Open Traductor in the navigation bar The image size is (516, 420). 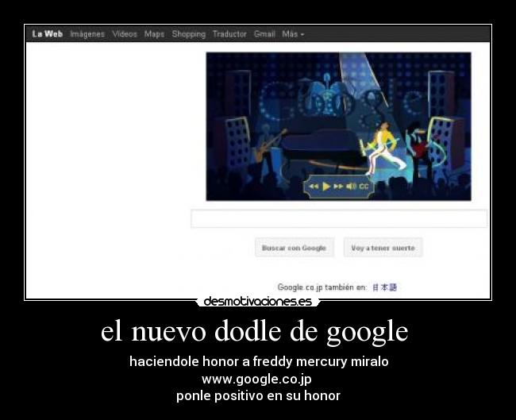(x=229, y=34)
